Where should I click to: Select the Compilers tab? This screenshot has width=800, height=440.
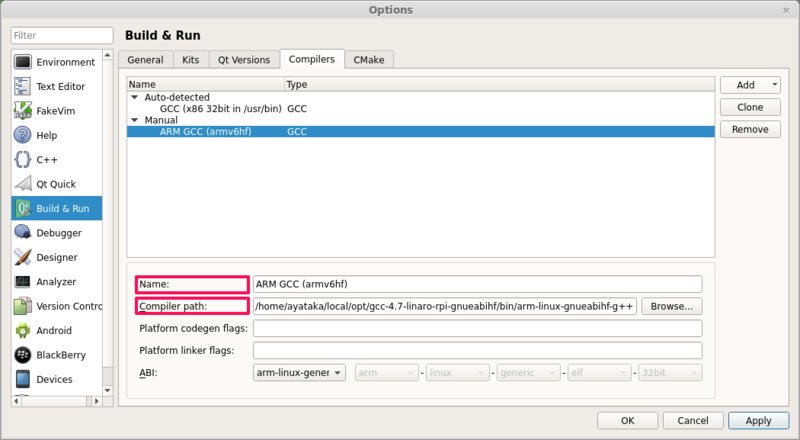click(312, 59)
